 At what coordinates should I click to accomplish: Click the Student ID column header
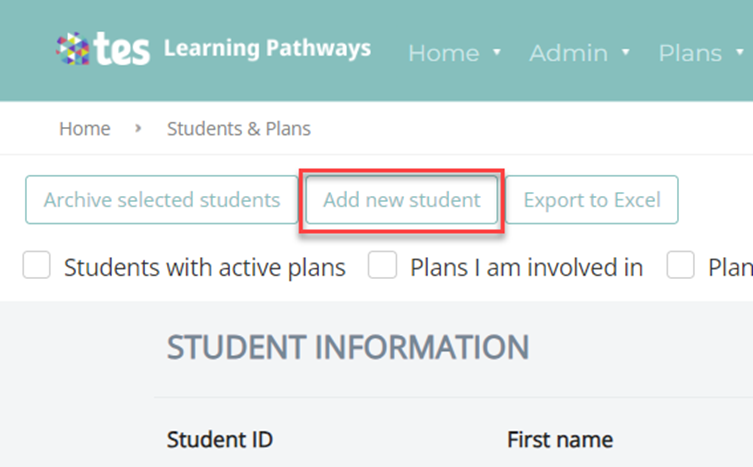click(x=220, y=440)
